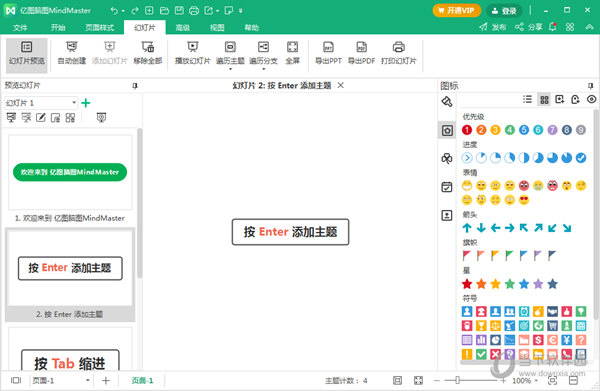Click 移除全部 remove all slides icon
600x391 pixels.
[148, 53]
